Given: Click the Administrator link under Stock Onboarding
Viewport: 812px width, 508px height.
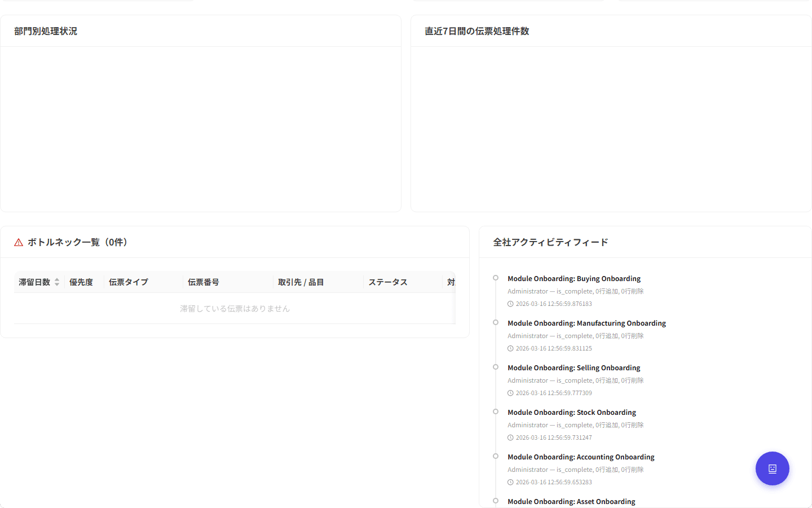Looking at the screenshot, I should pyautogui.click(x=526, y=424).
